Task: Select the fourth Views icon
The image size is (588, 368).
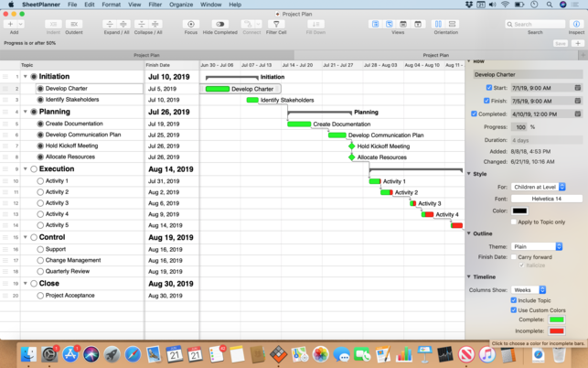Action: 417,24
